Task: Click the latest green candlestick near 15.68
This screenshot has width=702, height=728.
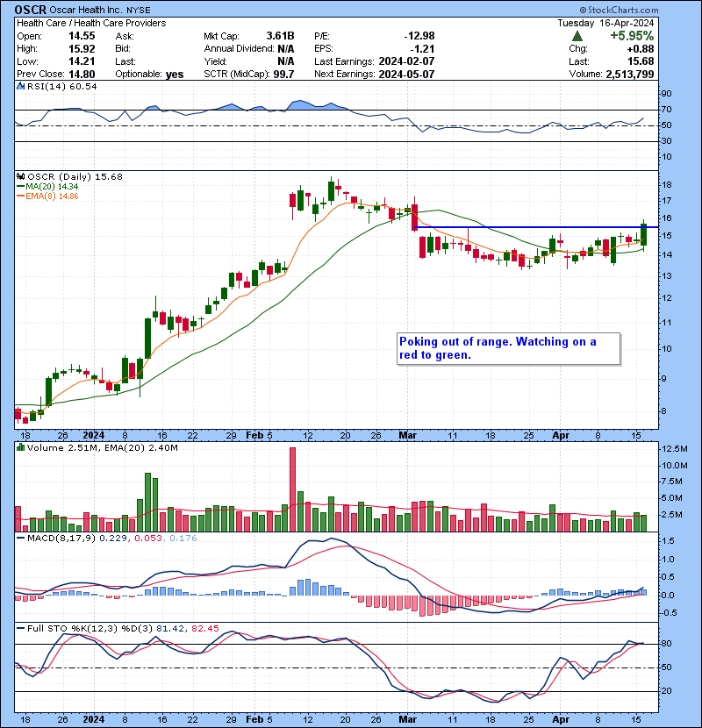Action: pyautogui.click(x=644, y=234)
